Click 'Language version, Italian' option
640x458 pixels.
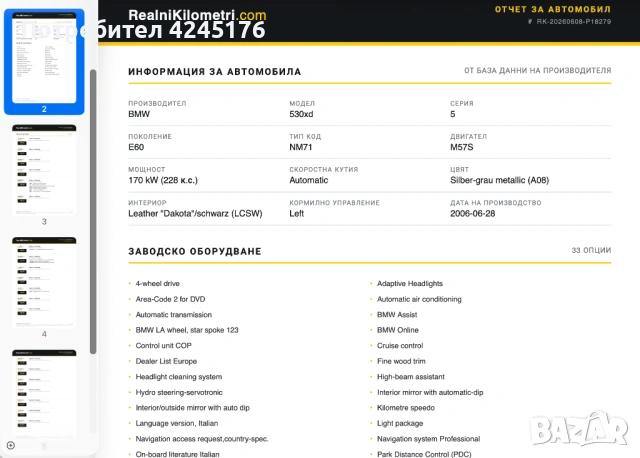click(177, 423)
